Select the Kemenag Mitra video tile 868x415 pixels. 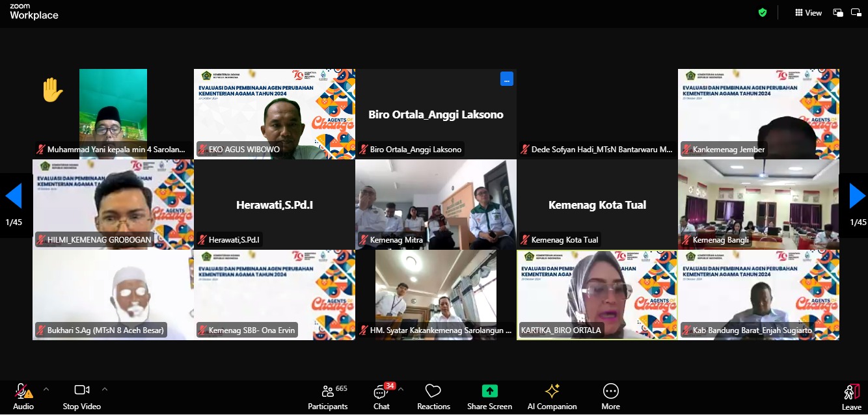tap(435, 204)
